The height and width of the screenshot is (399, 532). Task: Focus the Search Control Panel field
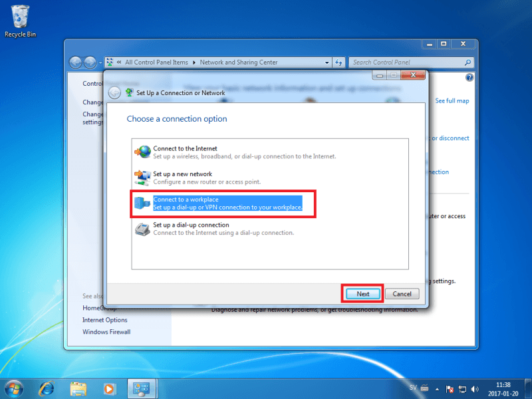click(x=407, y=63)
